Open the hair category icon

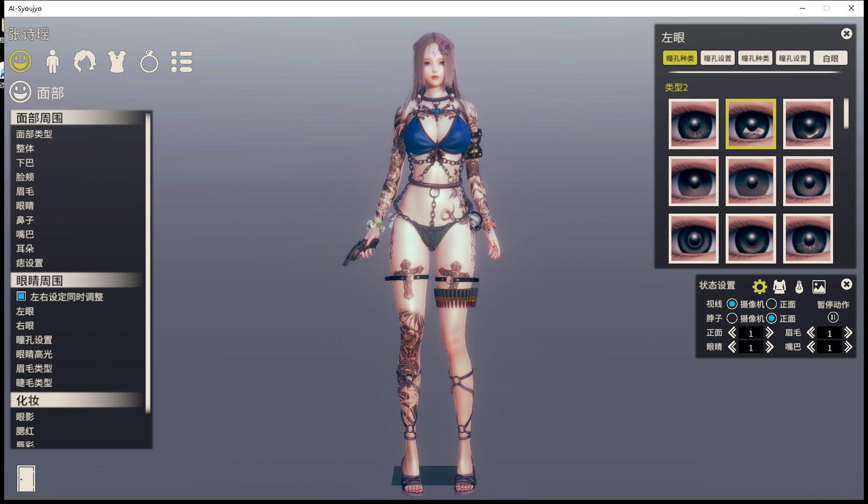click(85, 62)
